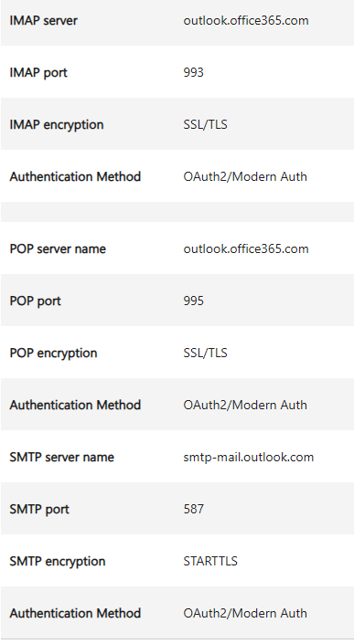Click the first Authentication Method label
The image size is (354, 644).
pos(75,176)
